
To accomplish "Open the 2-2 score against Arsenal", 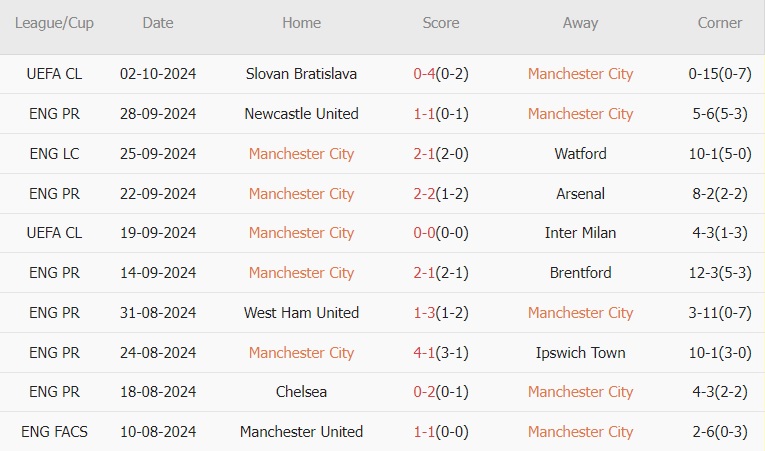I will [x=423, y=194].
